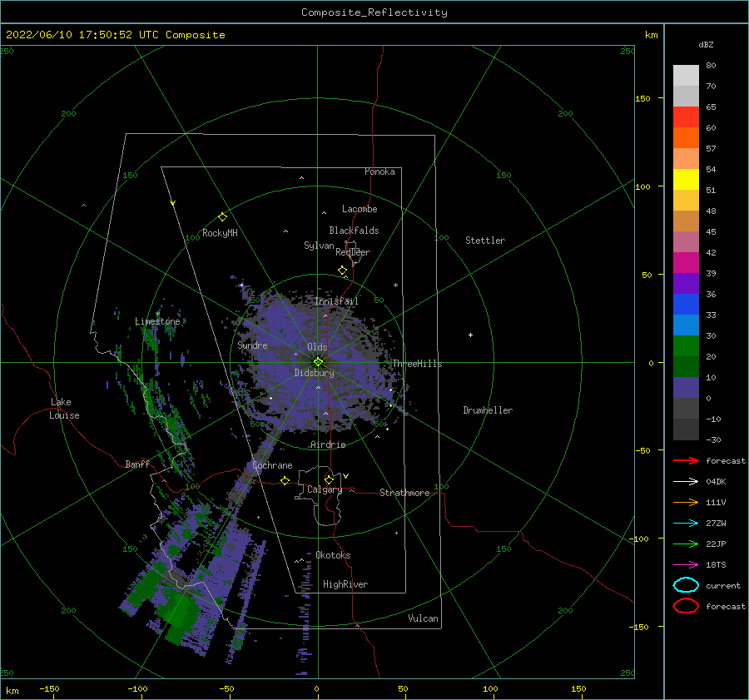Click the yellow diamond marker near RockyMH
Screen dimensions: 749x700
tap(222, 217)
